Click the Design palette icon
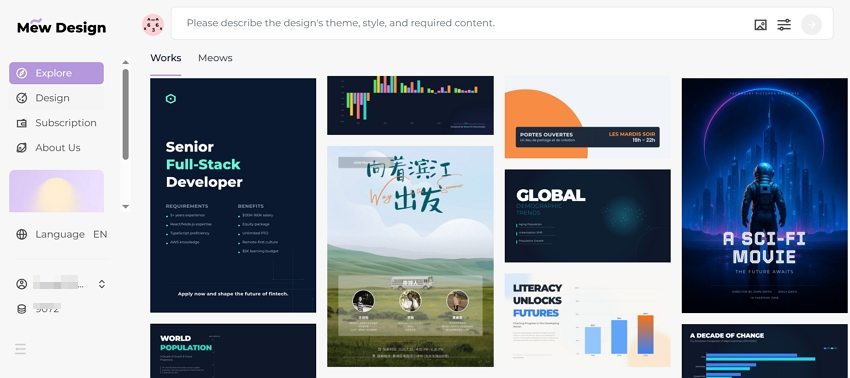 (22, 98)
